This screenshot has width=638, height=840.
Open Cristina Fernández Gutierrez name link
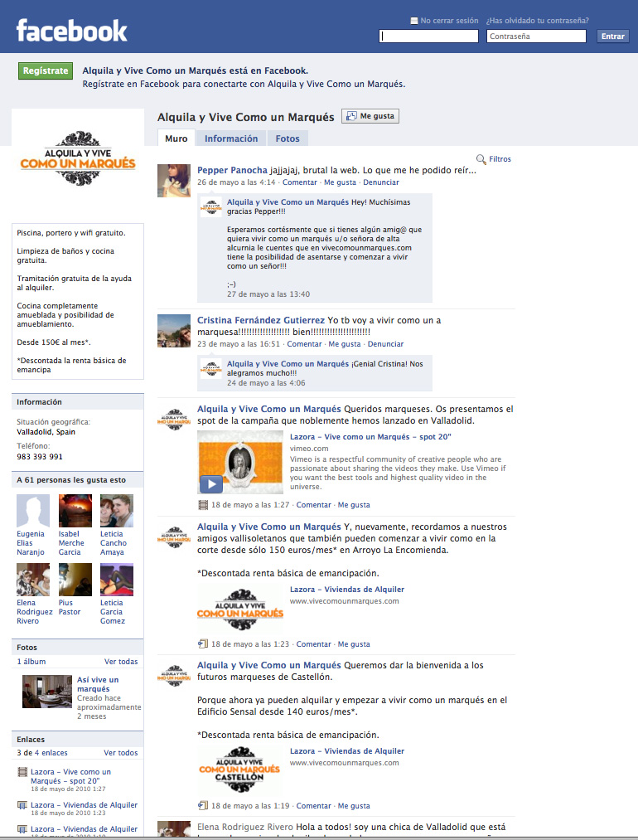pos(261,320)
